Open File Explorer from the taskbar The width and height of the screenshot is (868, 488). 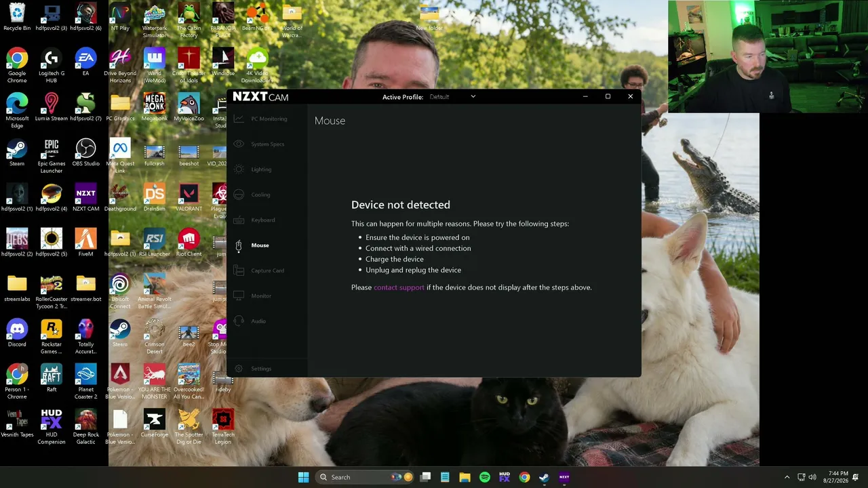click(465, 477)
